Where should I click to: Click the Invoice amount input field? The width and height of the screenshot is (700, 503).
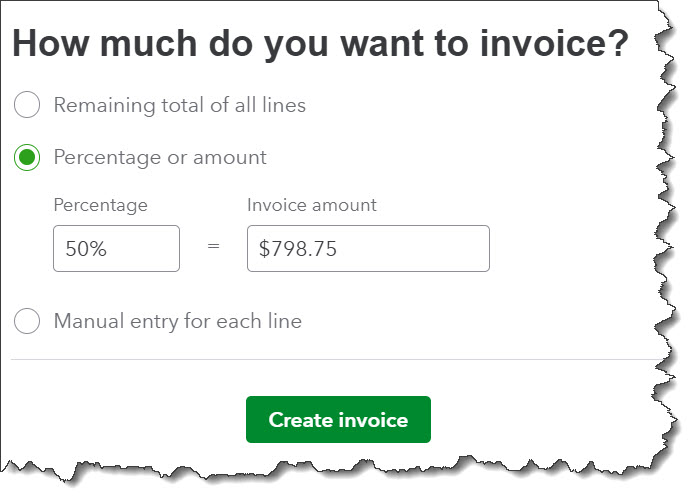pos(368,249)
